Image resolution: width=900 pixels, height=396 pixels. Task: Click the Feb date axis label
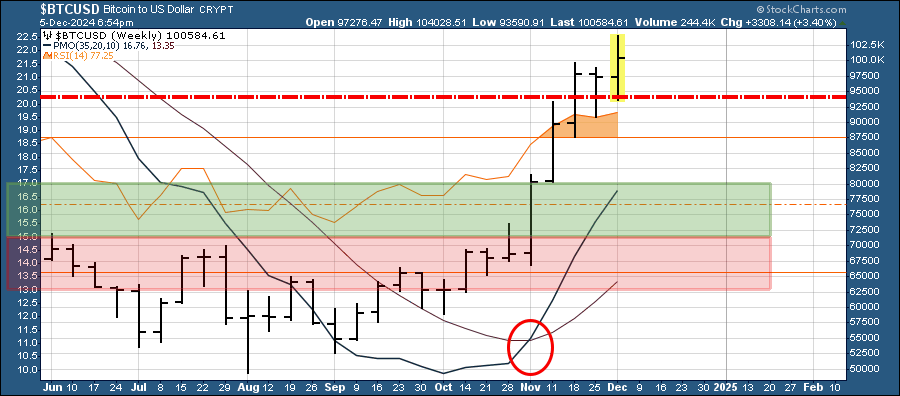(x=813, y=386)
